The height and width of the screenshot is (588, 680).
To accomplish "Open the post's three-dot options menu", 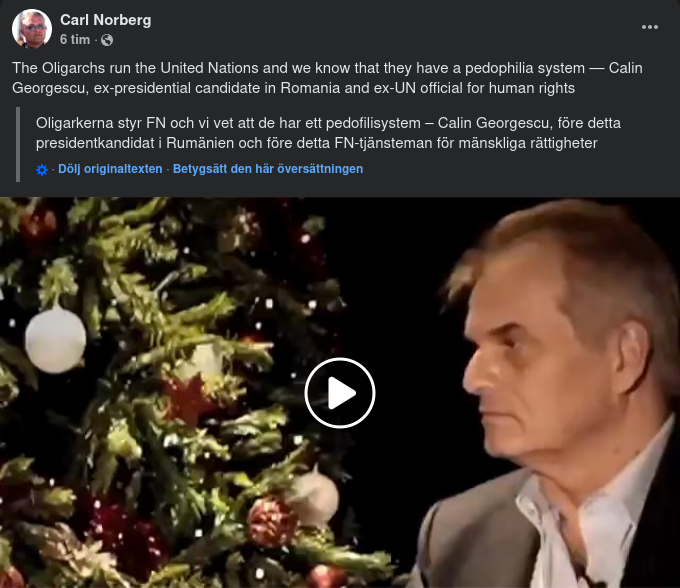I will click(x=650, y=27).
